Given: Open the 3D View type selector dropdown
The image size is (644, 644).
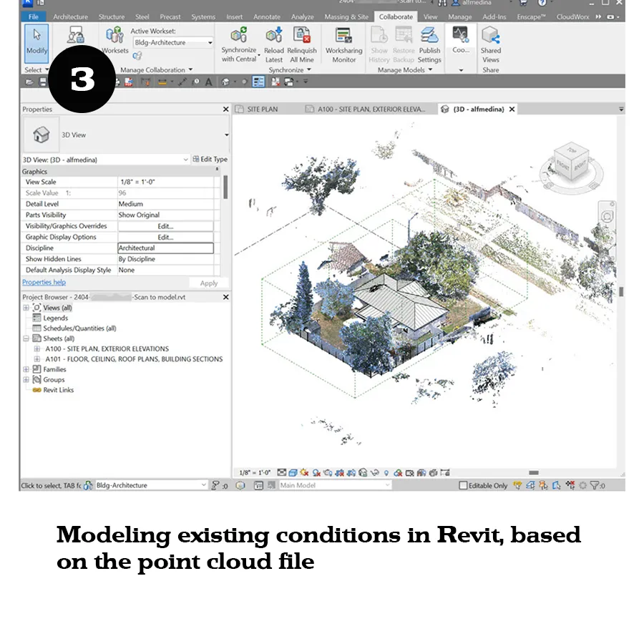Looking at the screenshot, I should [x=226, y=135].
